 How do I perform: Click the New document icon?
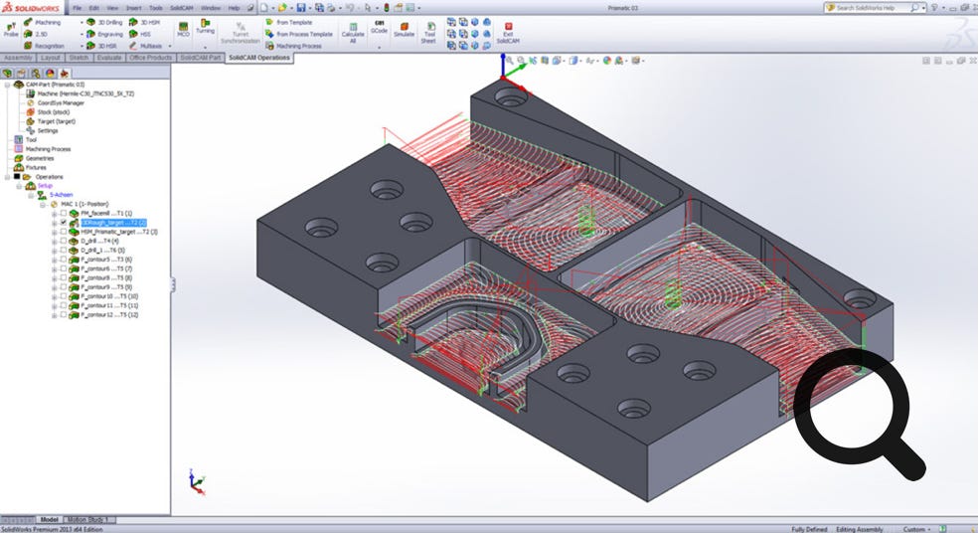tap(263, 8)
